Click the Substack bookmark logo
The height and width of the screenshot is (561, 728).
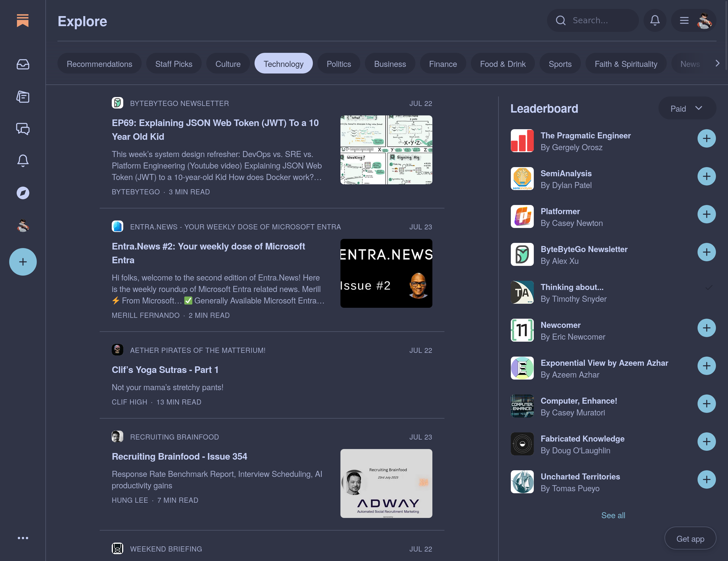(x=23, y=21)
